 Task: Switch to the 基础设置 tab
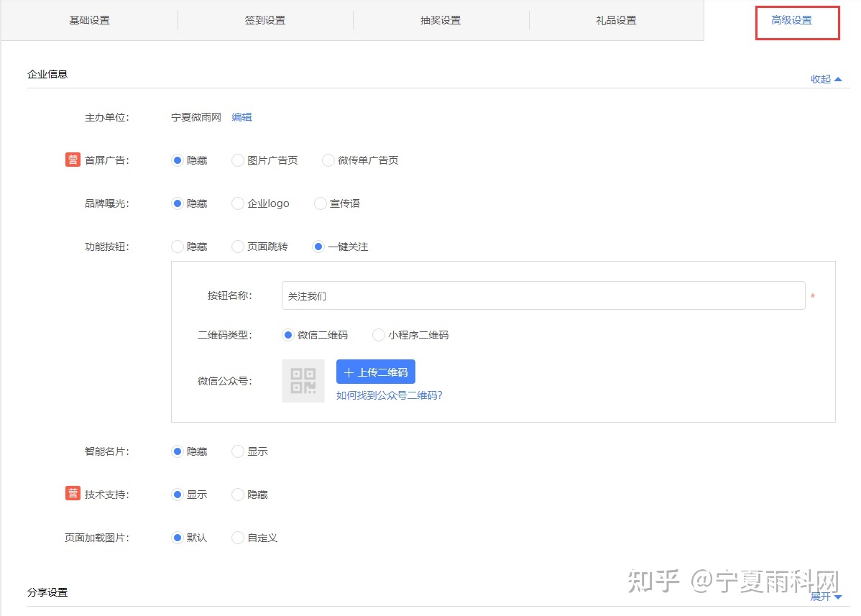tap(89, 20)
